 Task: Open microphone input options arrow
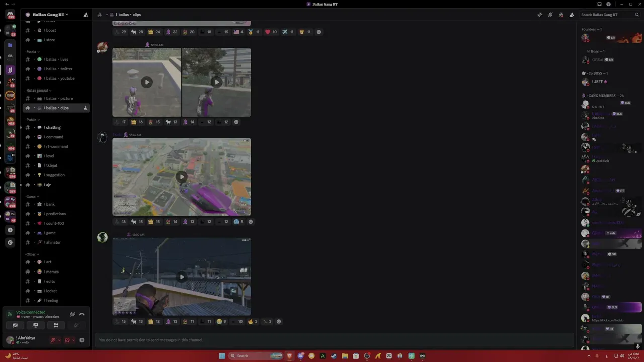coord(59,340)
